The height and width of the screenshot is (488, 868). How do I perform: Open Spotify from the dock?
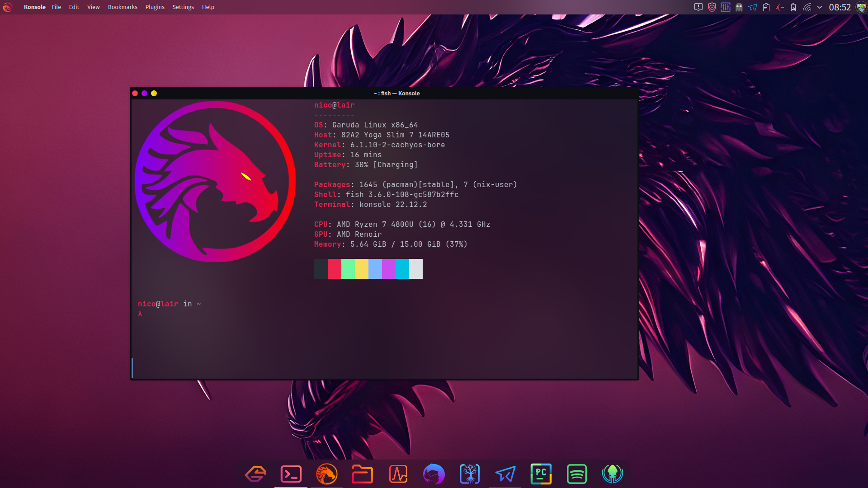click(576, 474)
